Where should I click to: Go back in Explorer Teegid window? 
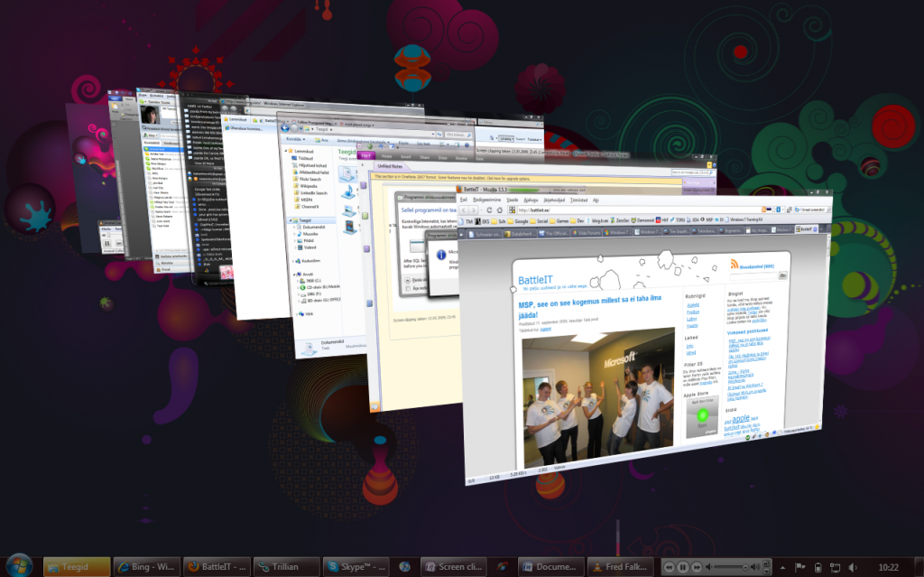point(285,128)
